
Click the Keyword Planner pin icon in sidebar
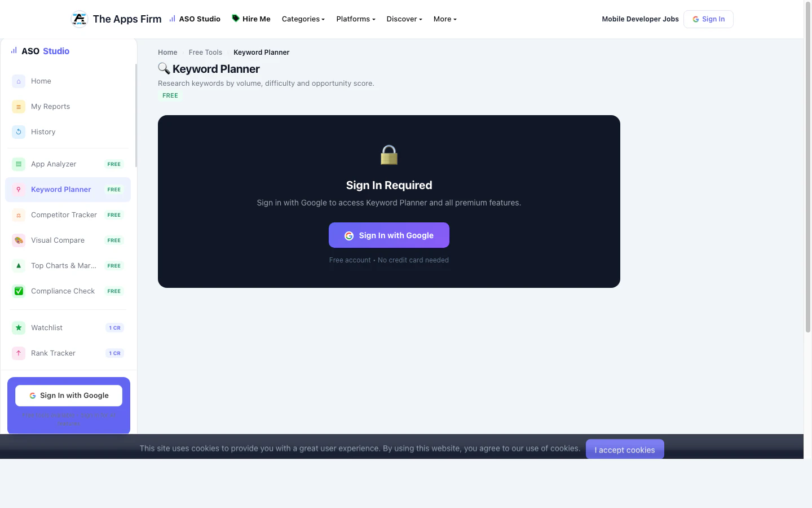point(19,190)
